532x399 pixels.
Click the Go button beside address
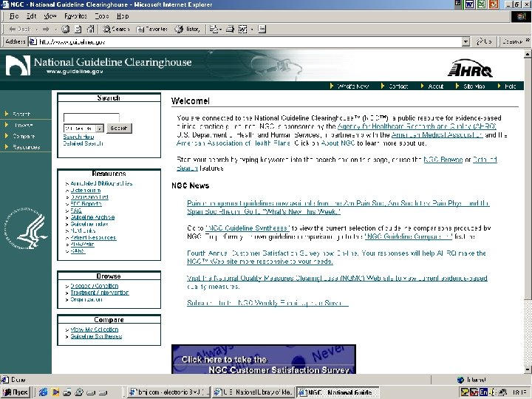click(x=484, y=41)
